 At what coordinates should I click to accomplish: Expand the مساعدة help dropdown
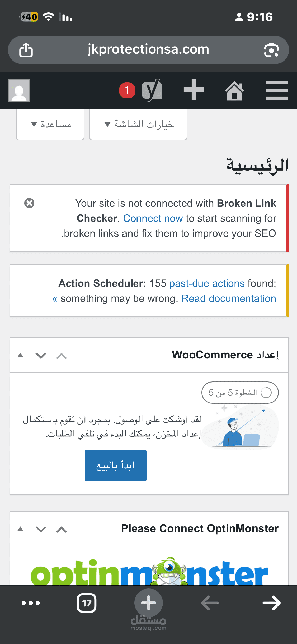tap(50, 124)
